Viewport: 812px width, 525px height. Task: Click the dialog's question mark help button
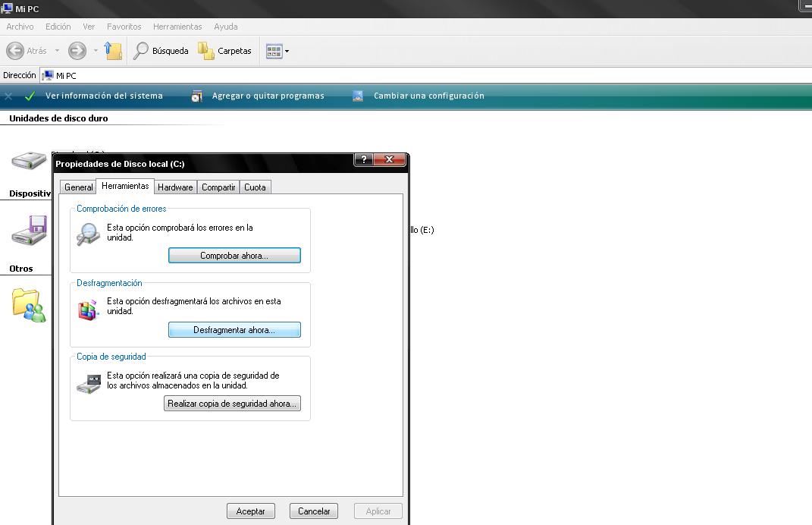pos(364,159)
